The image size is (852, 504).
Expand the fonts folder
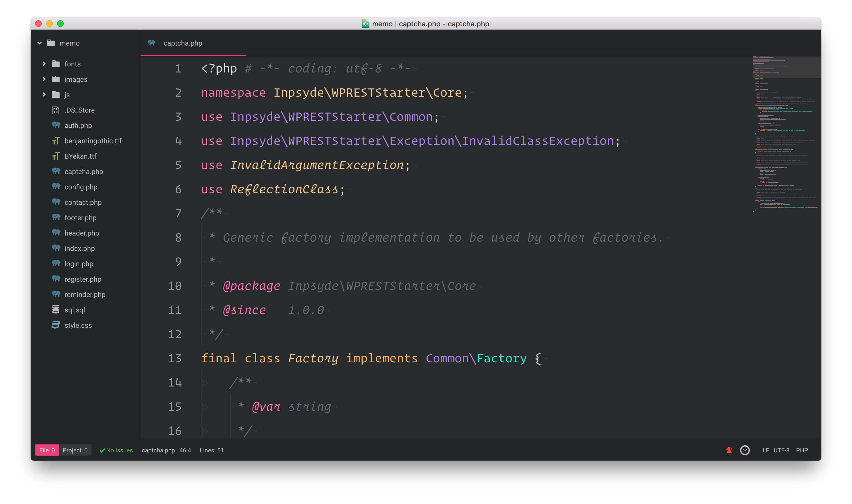coord(44,64)
